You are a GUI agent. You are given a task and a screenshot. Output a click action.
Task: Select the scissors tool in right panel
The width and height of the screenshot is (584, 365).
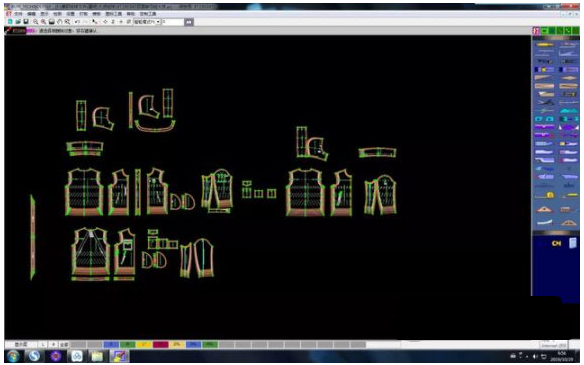click(545, 102)
